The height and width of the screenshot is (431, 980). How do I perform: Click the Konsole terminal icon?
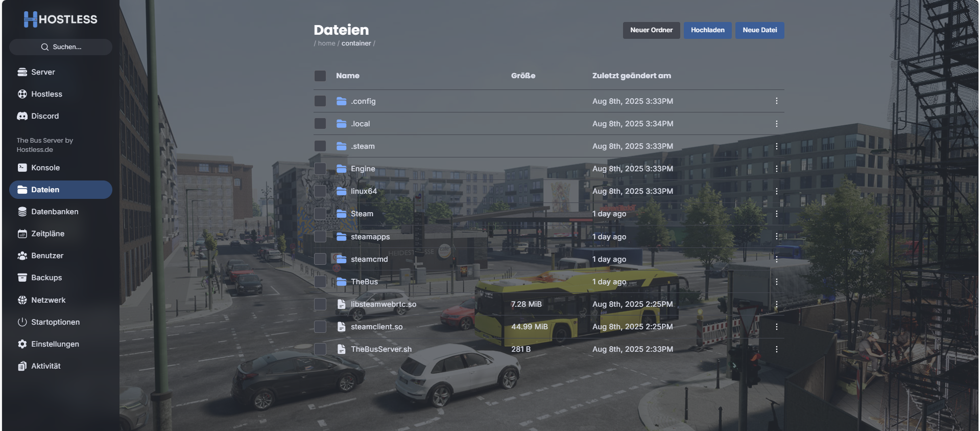[x=22, y=168]
